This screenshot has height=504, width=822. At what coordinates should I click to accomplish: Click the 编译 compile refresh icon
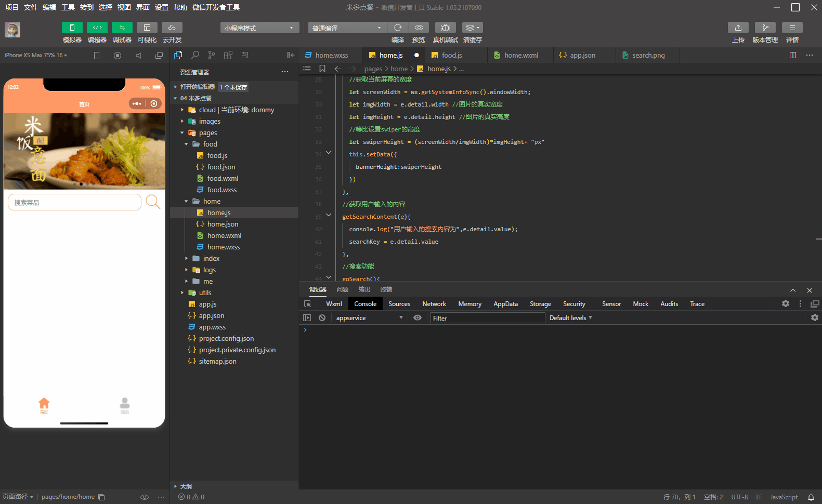[x=398, y=28]
